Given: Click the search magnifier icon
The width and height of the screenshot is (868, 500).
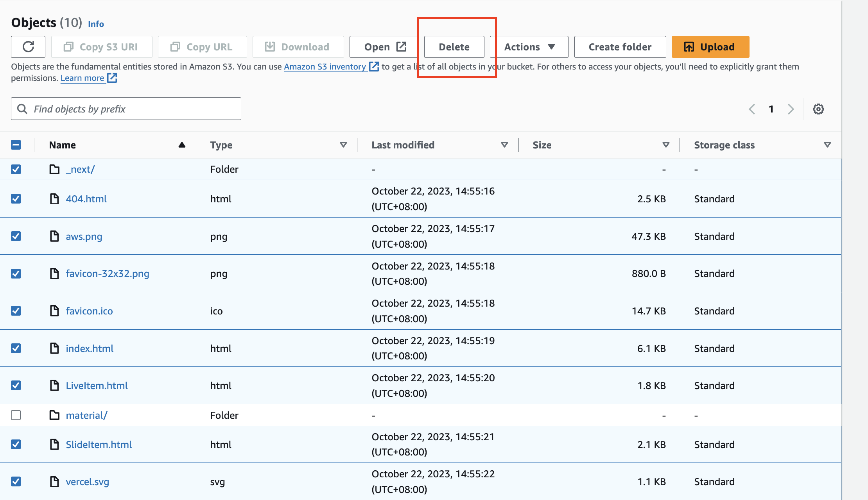Looking at the screenshot, I should [22, 109].
